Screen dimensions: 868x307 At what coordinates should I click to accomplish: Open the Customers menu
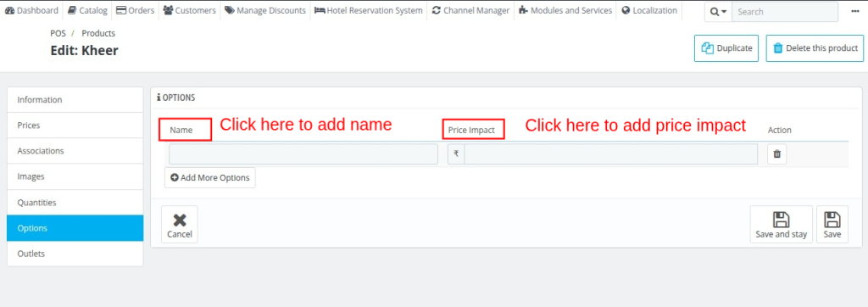(x=189, y=10)
